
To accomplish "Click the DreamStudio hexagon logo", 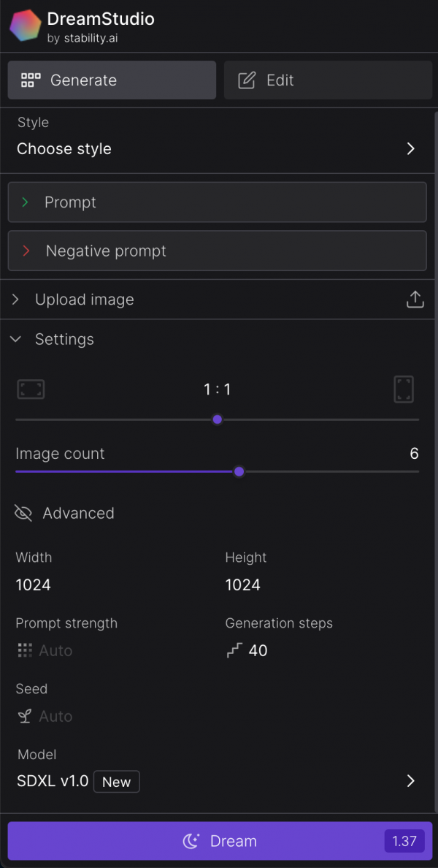I will click(26, 26).
